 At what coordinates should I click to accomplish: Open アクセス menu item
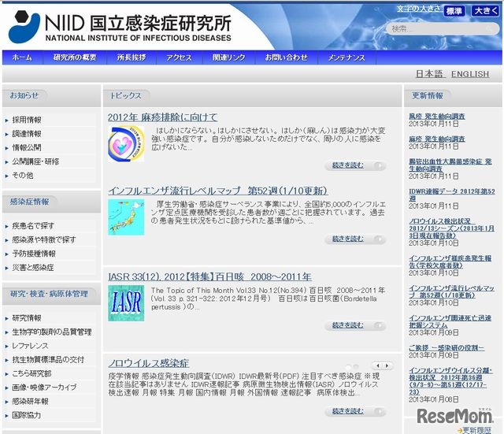click(179, 57)
